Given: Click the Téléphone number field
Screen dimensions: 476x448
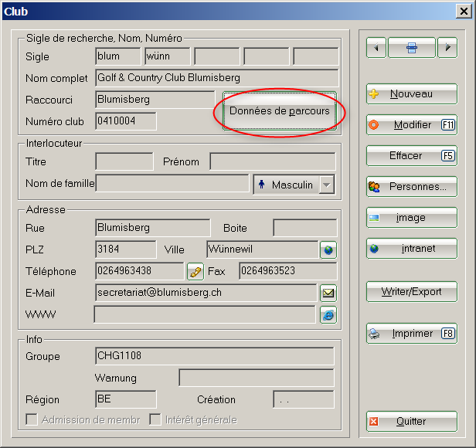Looking at the screenshot, I should point(140,271).
